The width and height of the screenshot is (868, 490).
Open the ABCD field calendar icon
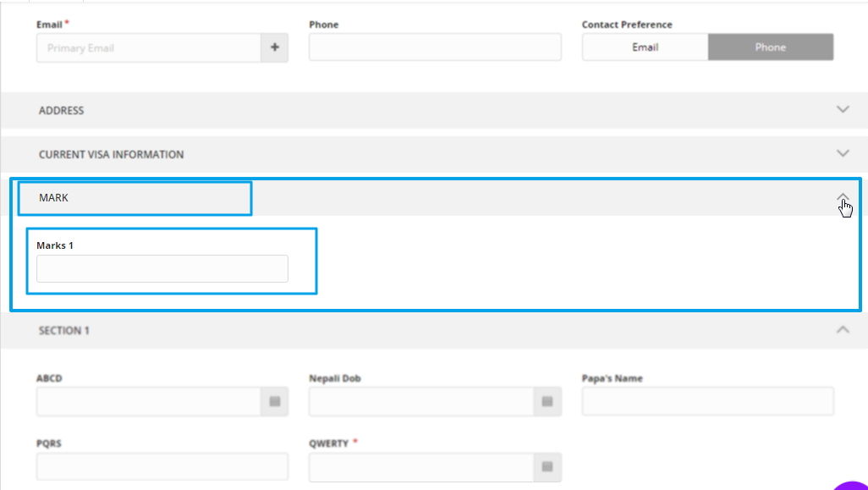[x=274, y=402]
